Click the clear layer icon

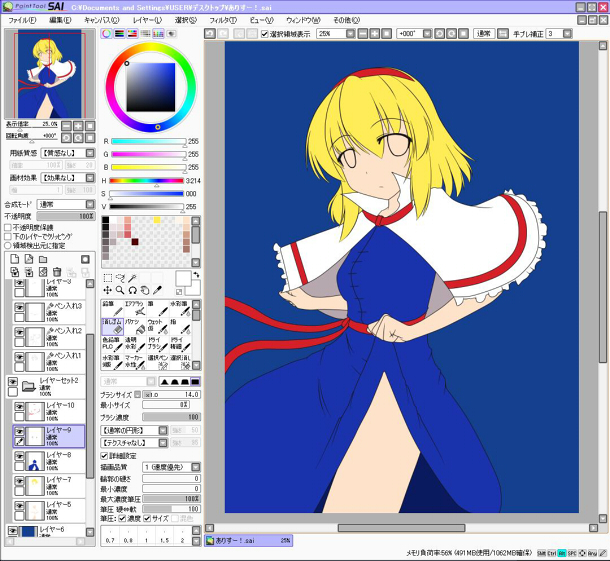(x=43, y=272)
